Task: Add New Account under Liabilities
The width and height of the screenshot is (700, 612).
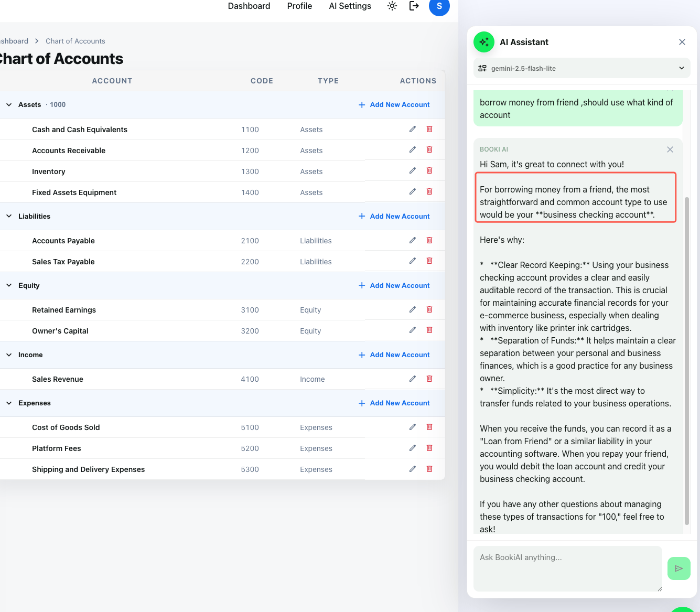Action: pos(394,216)
